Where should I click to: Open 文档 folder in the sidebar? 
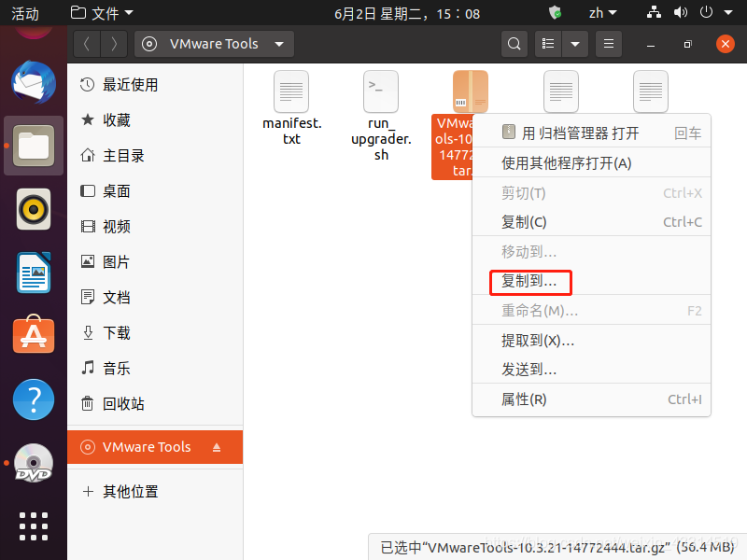pyautogui.click(x=155, y=297)
